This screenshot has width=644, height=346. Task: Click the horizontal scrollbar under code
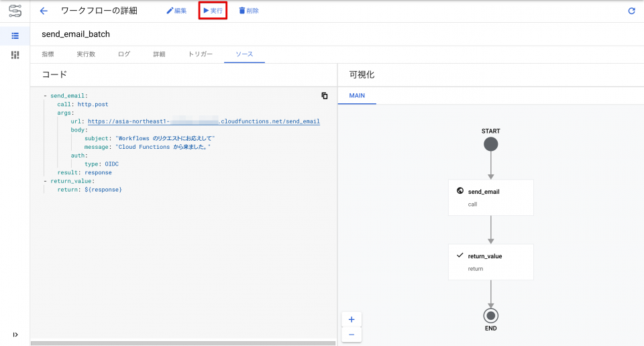coord(183,343)
